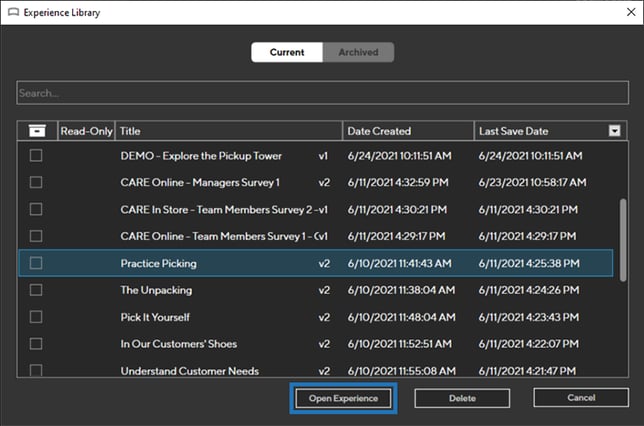Tick checkbox for CARE Online - Managers Survey 1
Image resolution: width=644 pixels, height=426 pixels.
click(x=36, y=182)
